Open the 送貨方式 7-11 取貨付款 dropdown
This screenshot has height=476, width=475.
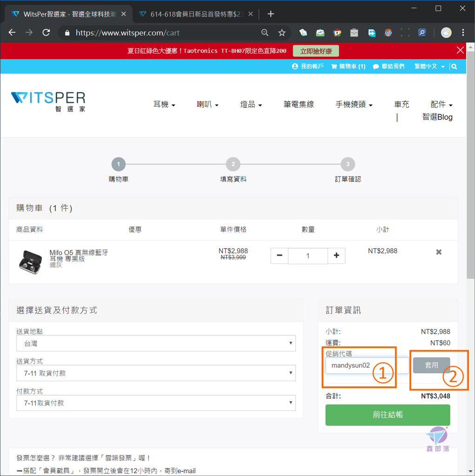(156, 373)
